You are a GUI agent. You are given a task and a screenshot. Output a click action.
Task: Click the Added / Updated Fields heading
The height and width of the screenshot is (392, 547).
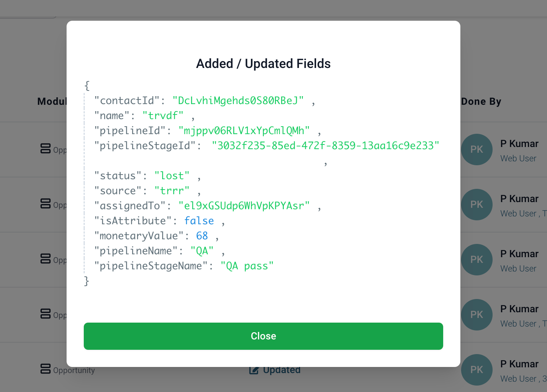pos(263,64)
